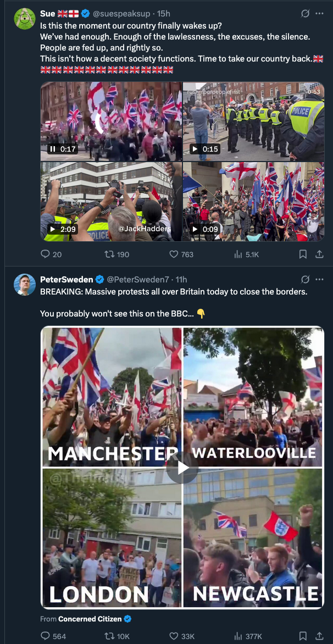The image size is (333, 644).
Task: Open more options menu on Sue's post
Action: (319, 13)
